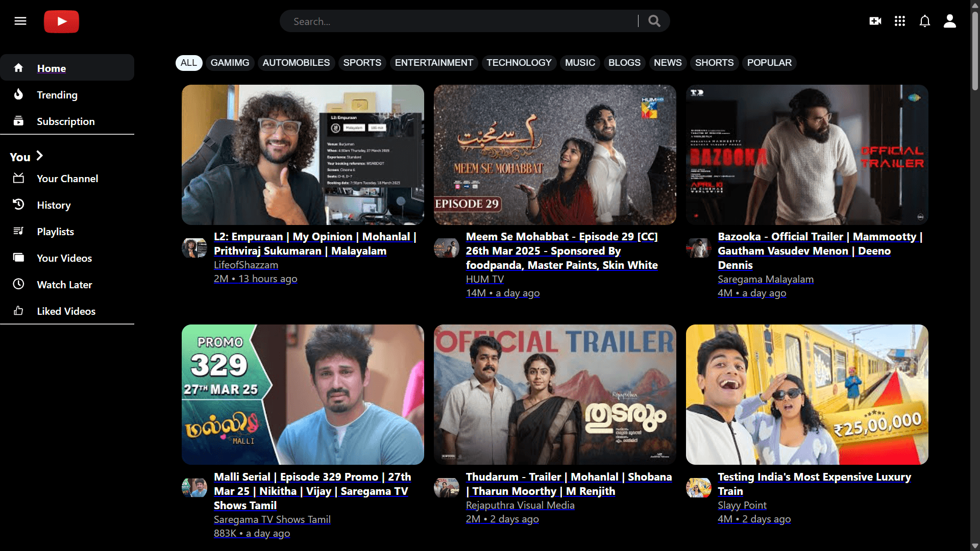Open the notifications bell

click(924, 21)
